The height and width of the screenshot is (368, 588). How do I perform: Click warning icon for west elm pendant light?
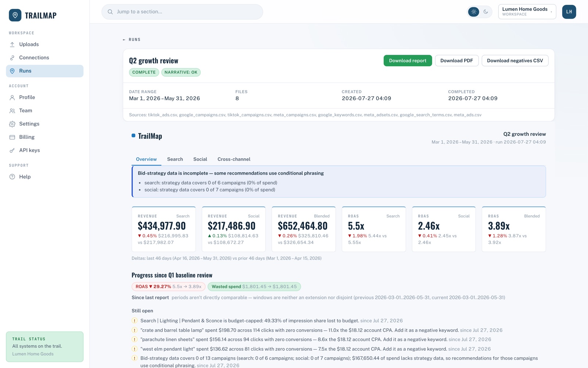coord(135,349)
